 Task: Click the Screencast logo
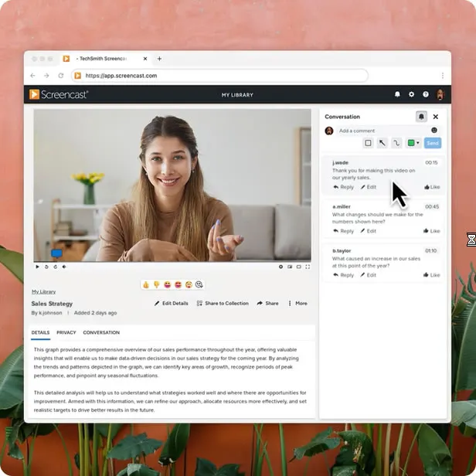tap(59, 94)
